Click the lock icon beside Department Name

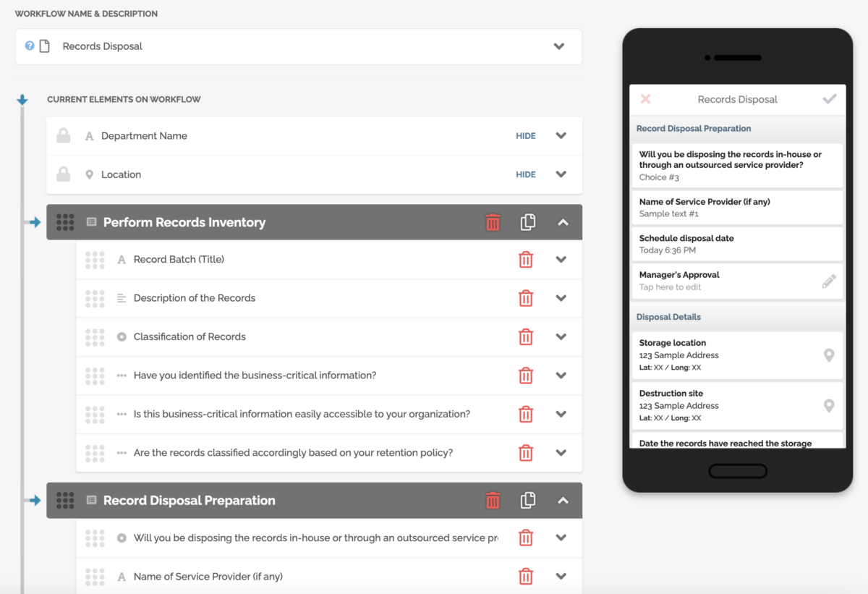64,136
